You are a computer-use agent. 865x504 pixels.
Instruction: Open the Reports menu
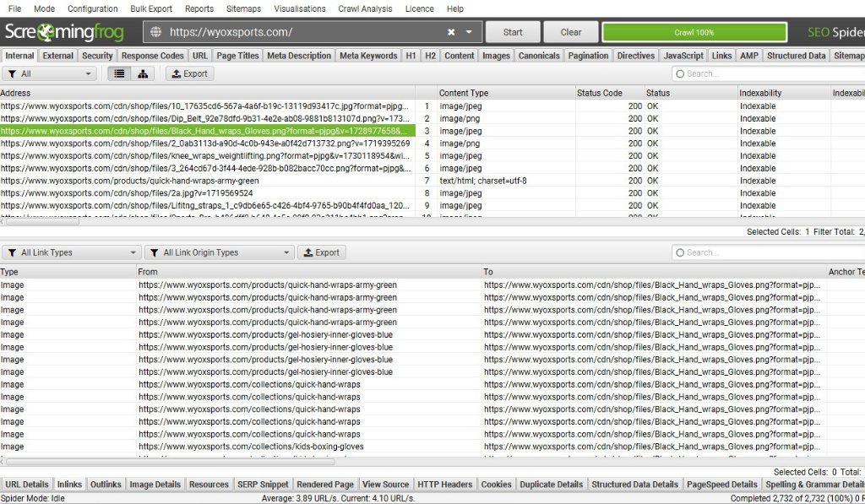point(199,8)
